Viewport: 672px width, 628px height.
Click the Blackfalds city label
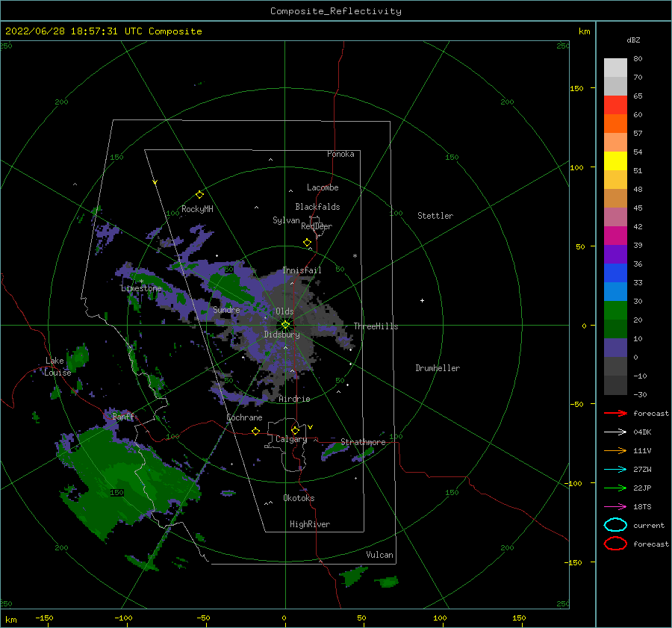click(x=317, y=207)
